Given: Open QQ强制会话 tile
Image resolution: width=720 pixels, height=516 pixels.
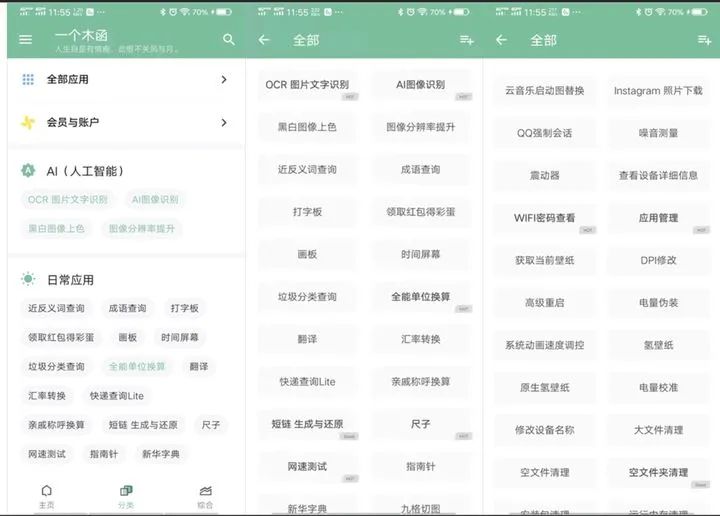Looking at the screenshot, I should tap(545, 133).
